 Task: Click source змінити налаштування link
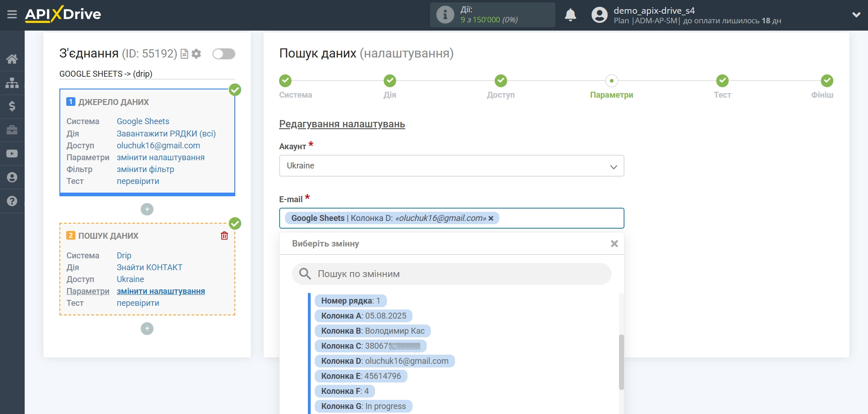coord(161,157)
